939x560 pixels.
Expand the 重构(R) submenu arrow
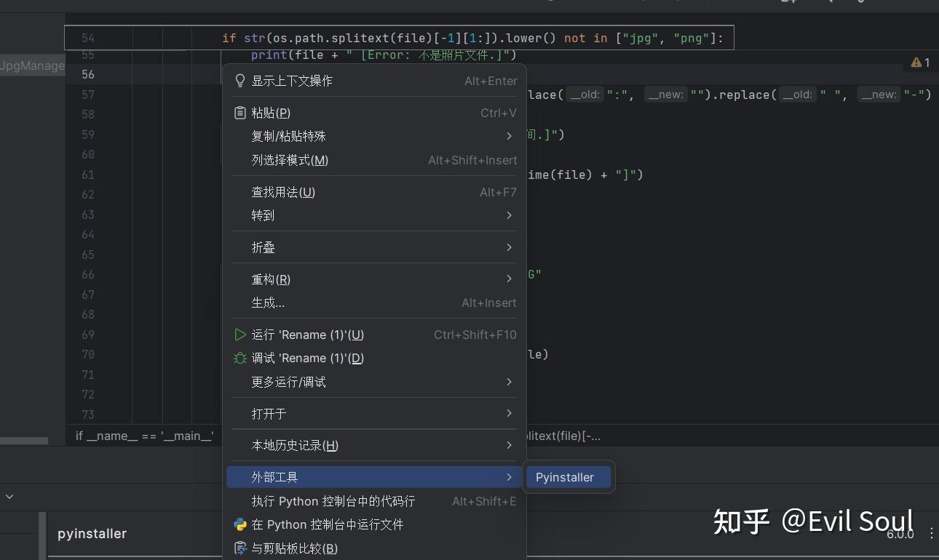509,279
